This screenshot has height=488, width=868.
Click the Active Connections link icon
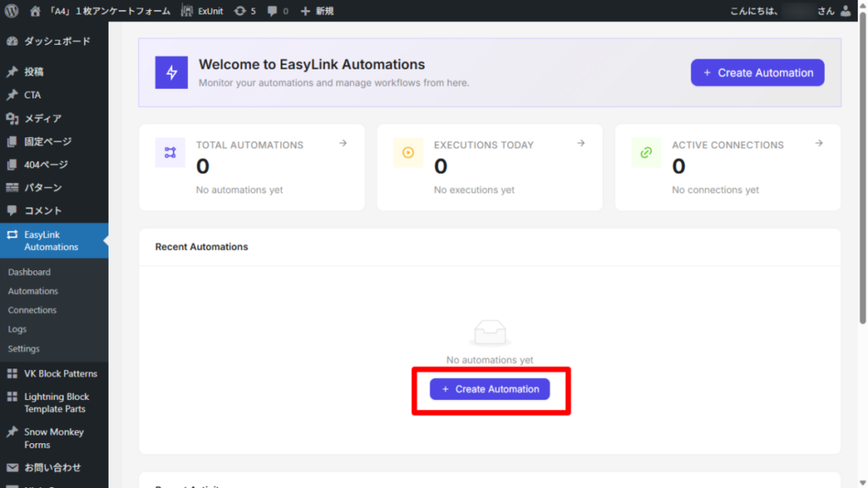(x=646, y=152)
